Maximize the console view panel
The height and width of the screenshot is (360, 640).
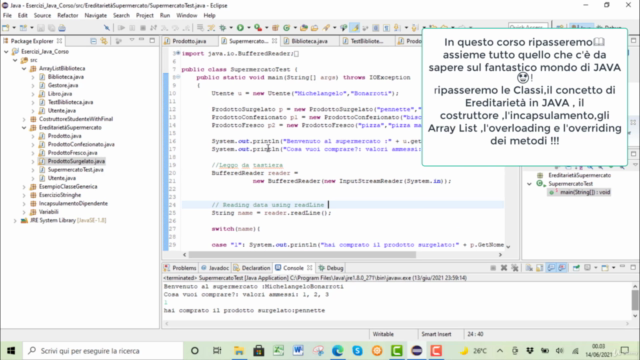click(633, 267)
